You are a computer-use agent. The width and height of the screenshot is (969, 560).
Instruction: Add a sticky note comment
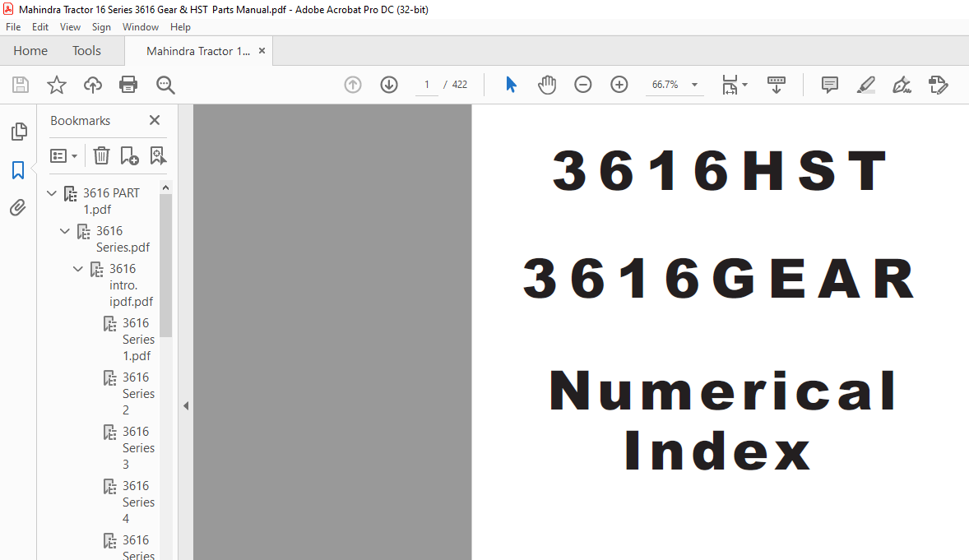[x=829, y=85]
